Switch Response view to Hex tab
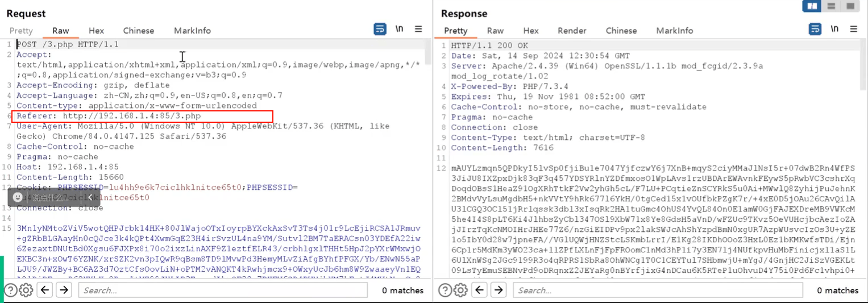 coord(531,31)
